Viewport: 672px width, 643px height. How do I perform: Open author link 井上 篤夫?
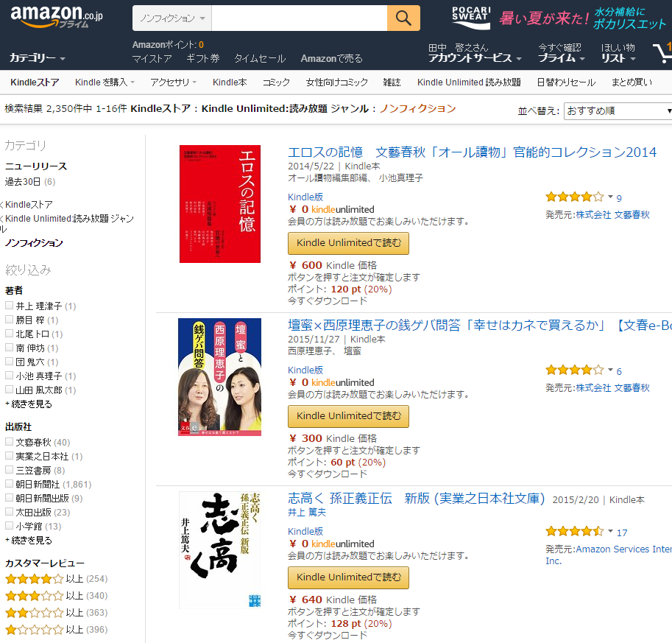(307, 512)
